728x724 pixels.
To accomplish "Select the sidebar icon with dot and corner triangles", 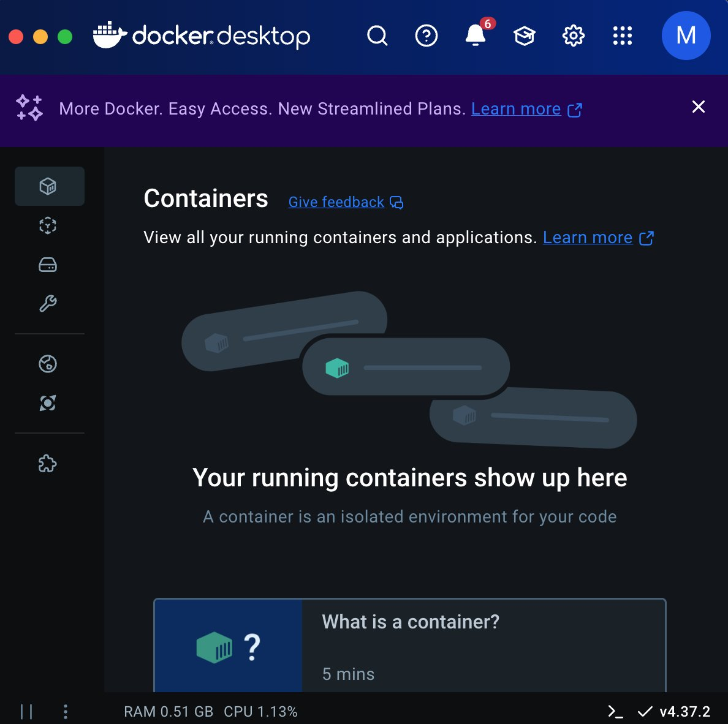I will coord(48,403).
